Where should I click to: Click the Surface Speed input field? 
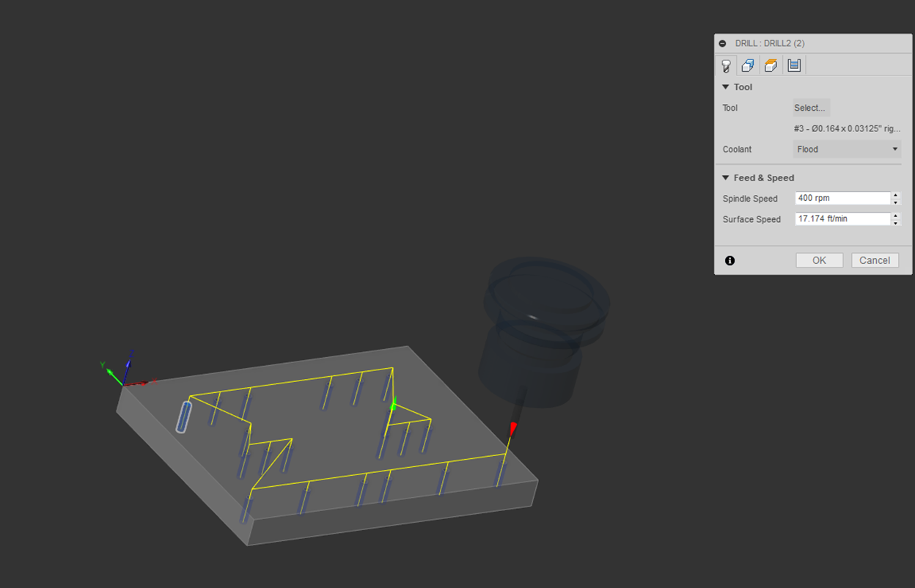pyautogui.click(x=842, y=219)
